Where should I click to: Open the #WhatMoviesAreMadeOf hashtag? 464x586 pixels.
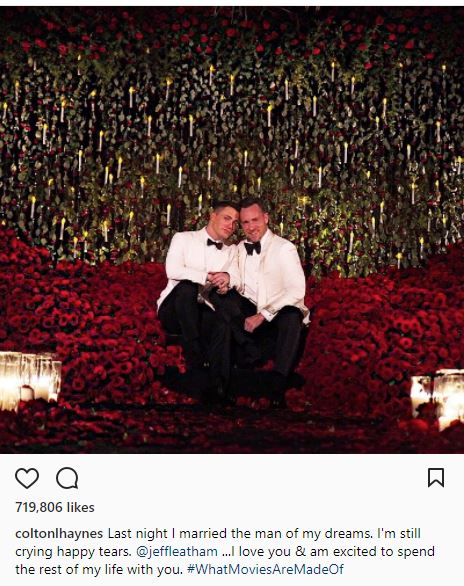265,569
